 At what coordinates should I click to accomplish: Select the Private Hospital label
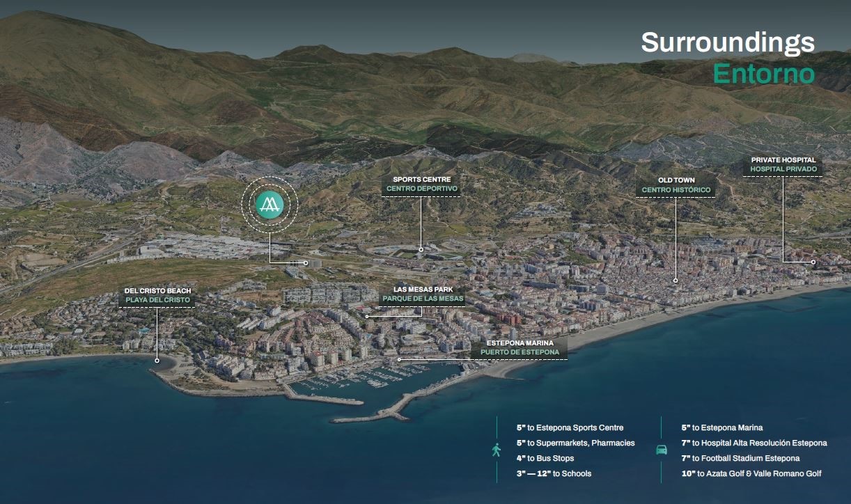[x=783, y=160]
